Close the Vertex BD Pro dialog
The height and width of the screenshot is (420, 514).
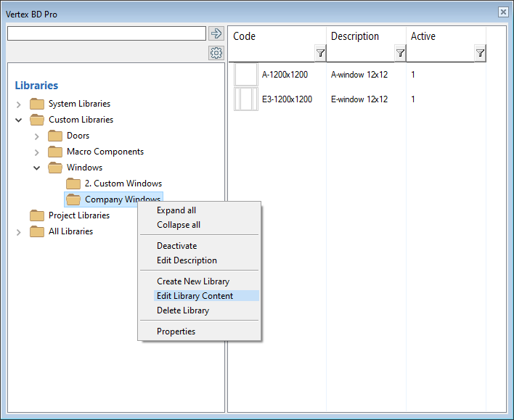pos(502,12)
